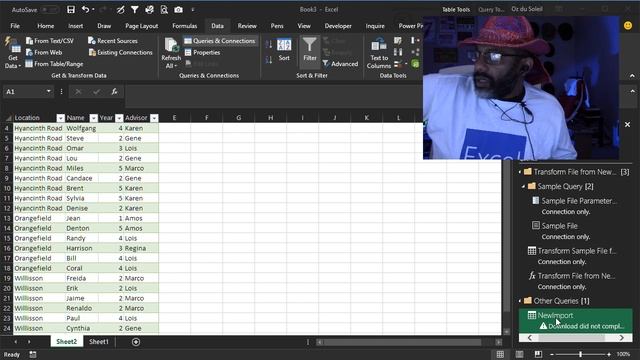Collapse Transform File from New folder
The width and height of the screenshot is (640, 360).
coord(520,172)
